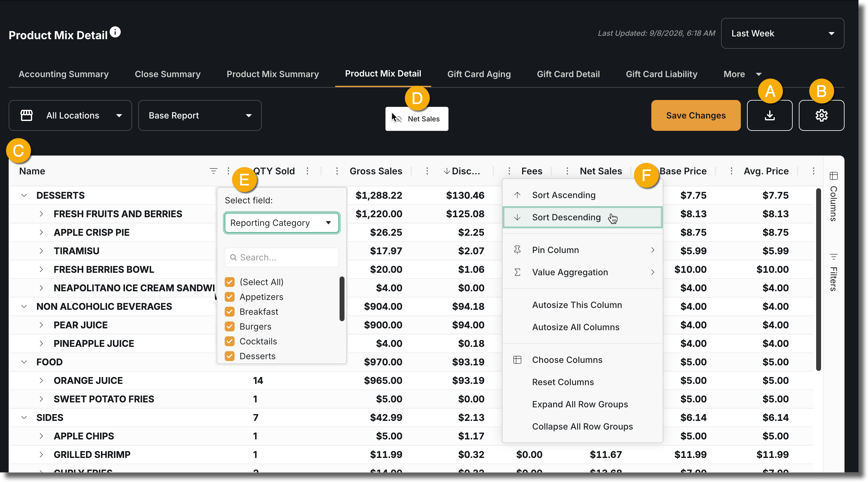The image size is (868, 482).
Task: Click the up arrow icon for Sort Ascending
Action: (x=517, y=195)
